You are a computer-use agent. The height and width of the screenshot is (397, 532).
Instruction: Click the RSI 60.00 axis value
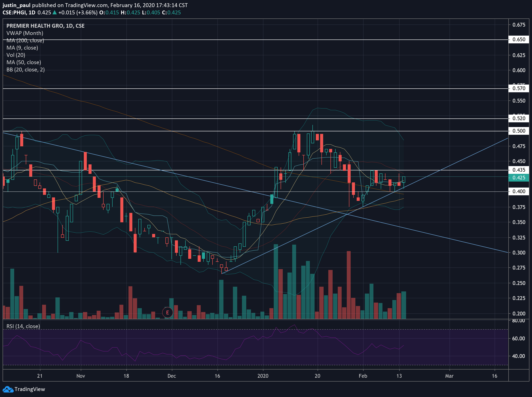click(x=518, y=338)
